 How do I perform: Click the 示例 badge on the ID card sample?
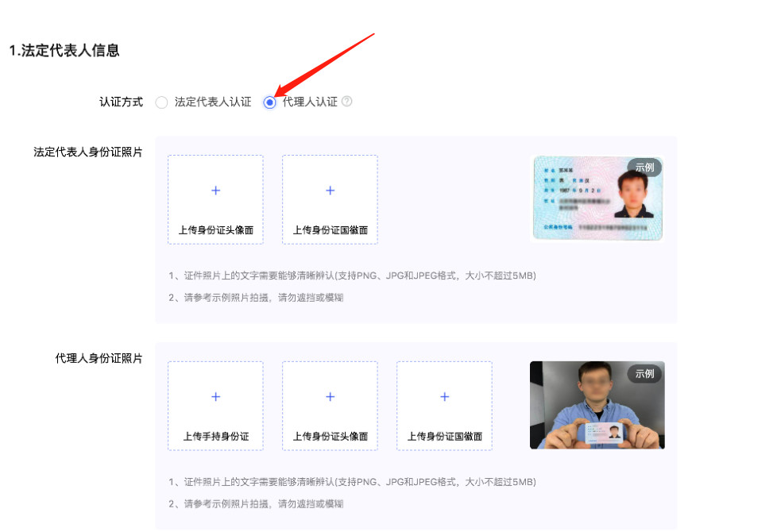[647, 168]
